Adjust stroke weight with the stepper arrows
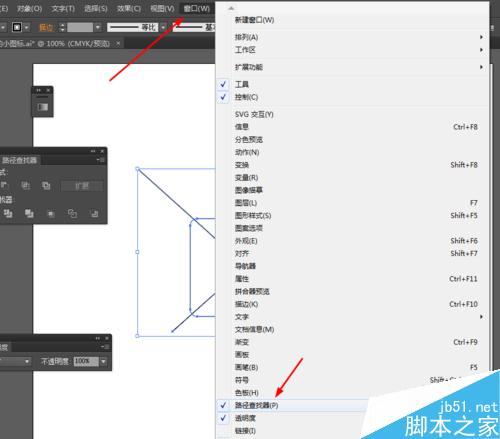Screen dimensions: 500x439 point(62,27)
